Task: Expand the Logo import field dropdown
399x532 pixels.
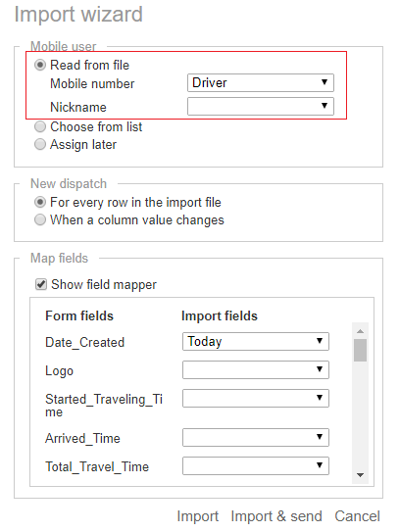Action: click(x=255, y=369)
